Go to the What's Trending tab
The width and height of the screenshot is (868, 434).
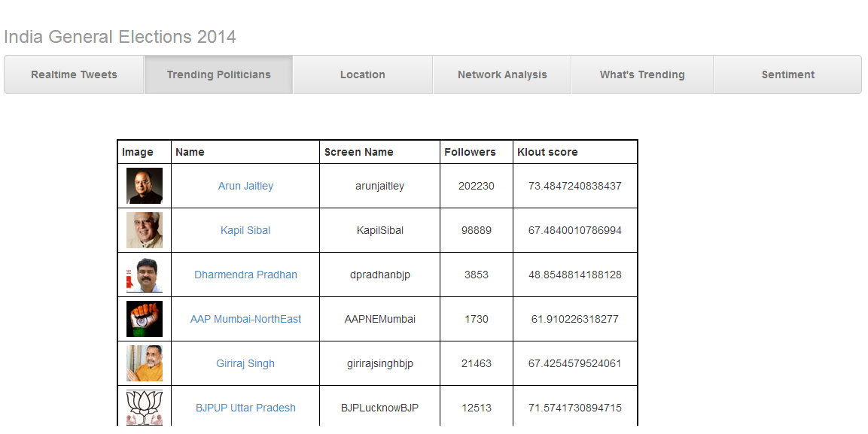click(x=642, y=74)
